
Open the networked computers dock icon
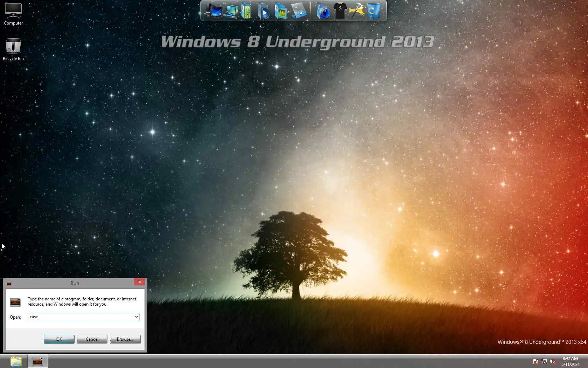point(231,11)
